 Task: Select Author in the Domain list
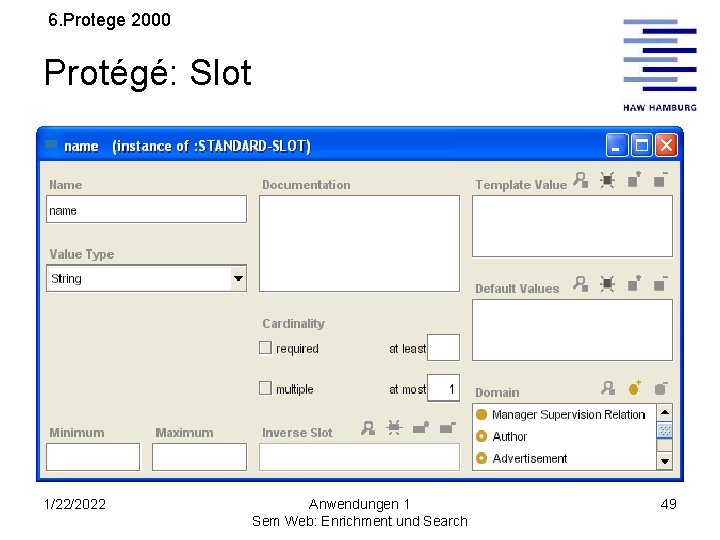(x=564, y=436)
